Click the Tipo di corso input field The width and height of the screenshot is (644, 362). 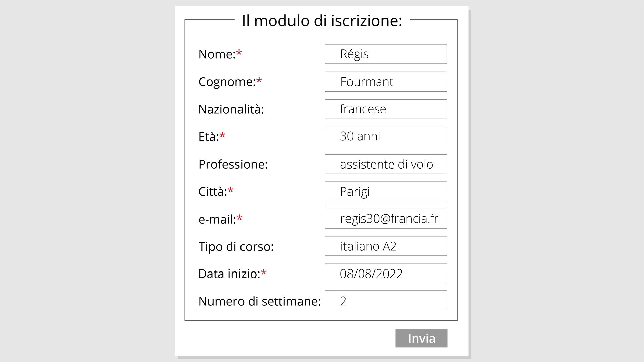point(386,246)
